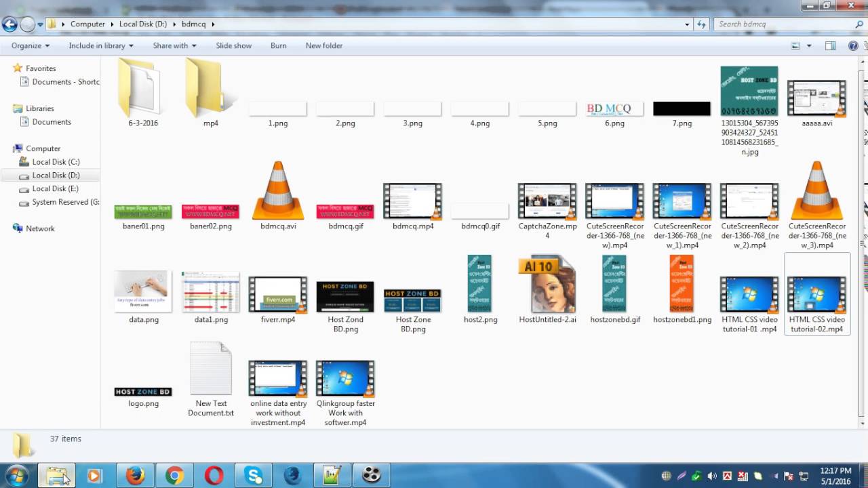868x488 pixels.
Task: Select Local Disk (E:) in navigation pane
Action: (x=55, y=188)
